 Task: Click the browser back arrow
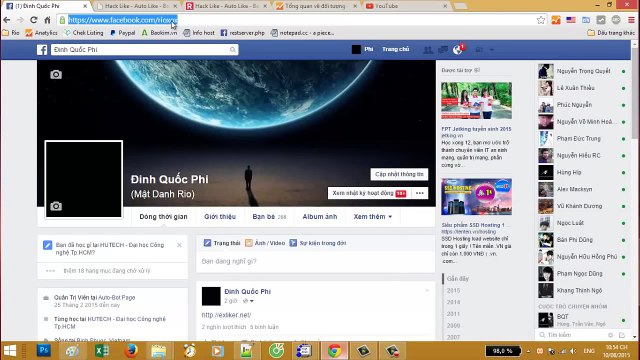(x=7, y=20)
